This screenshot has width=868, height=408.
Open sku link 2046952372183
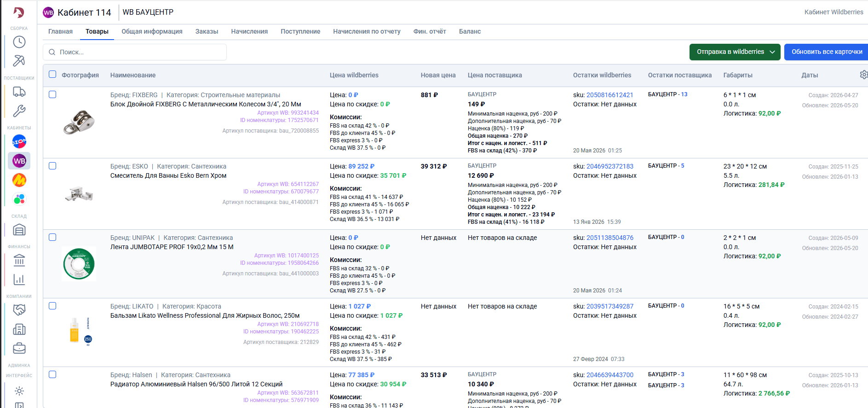[609, 166]
